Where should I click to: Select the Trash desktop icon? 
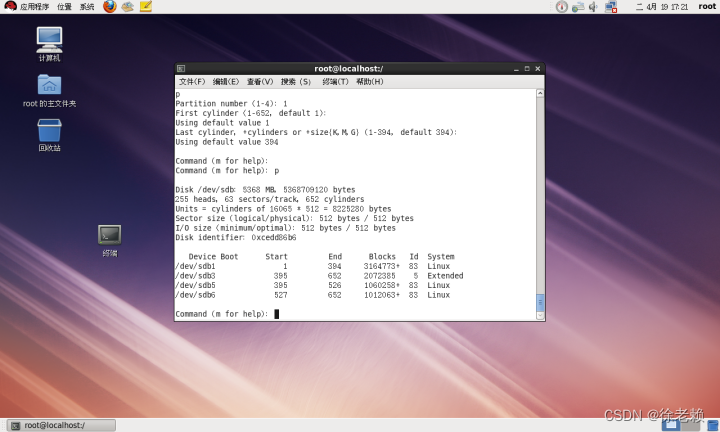tap(50, 135)
